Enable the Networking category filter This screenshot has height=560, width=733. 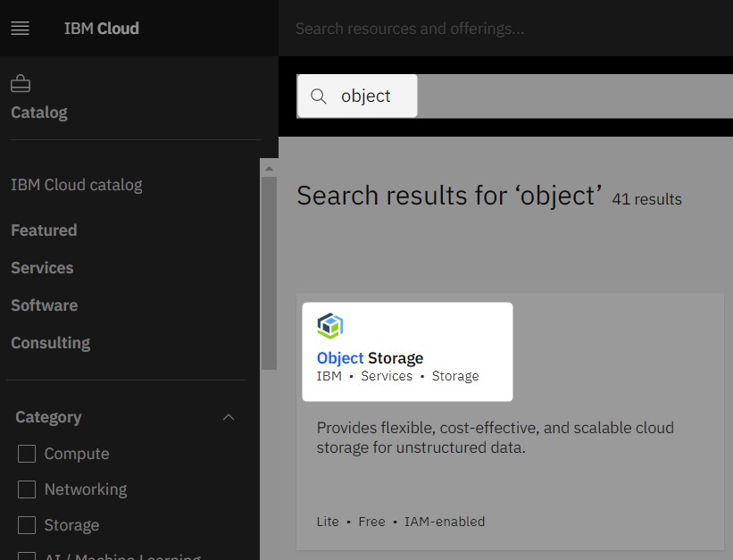point(28,489)
